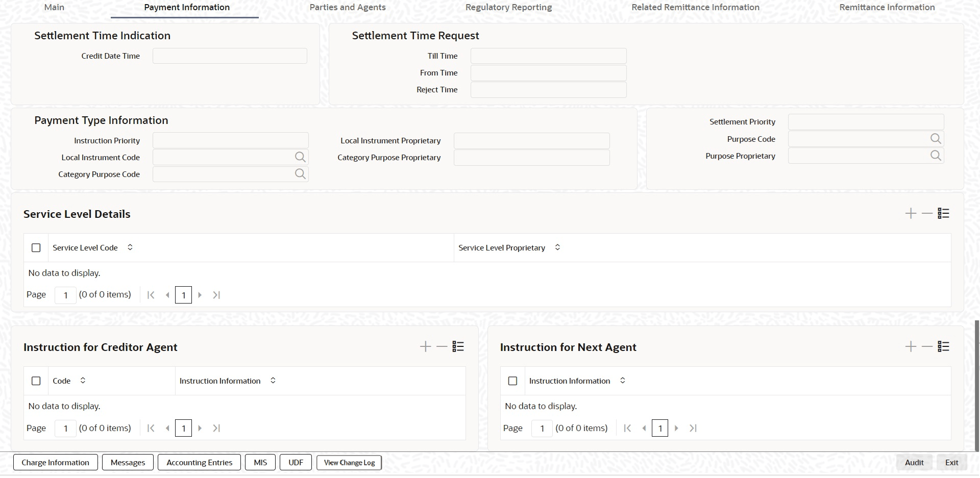
Task: Go to next page in Service Level Details
Action: pos(200,295)
